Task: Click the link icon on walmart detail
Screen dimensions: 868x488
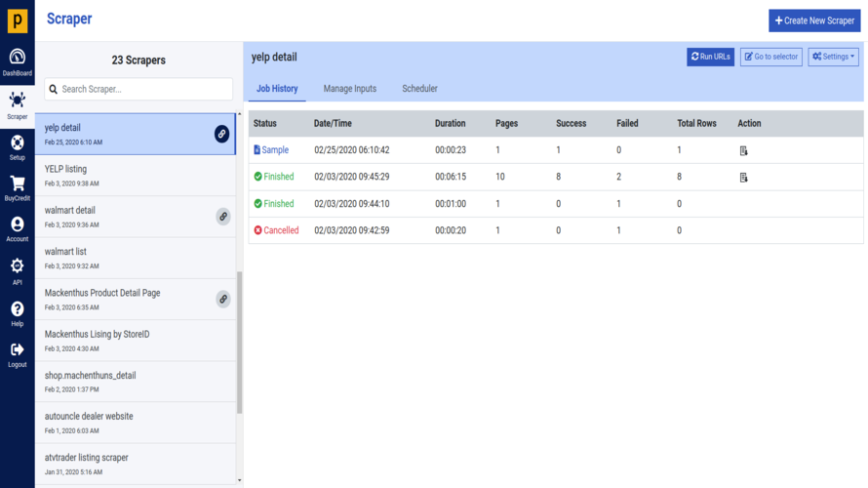Action: pos(223,217)
